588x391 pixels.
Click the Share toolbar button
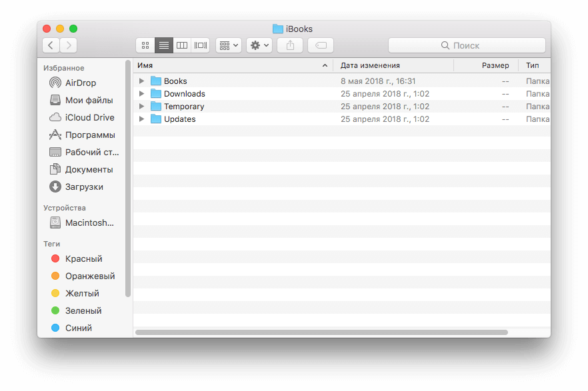(x=290, y=45)
